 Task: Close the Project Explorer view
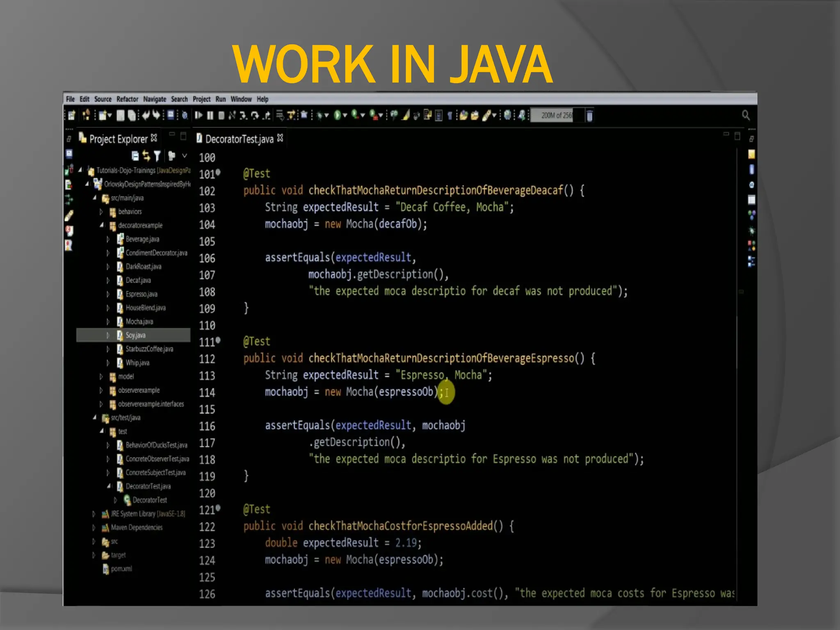[x=154, y=138]
